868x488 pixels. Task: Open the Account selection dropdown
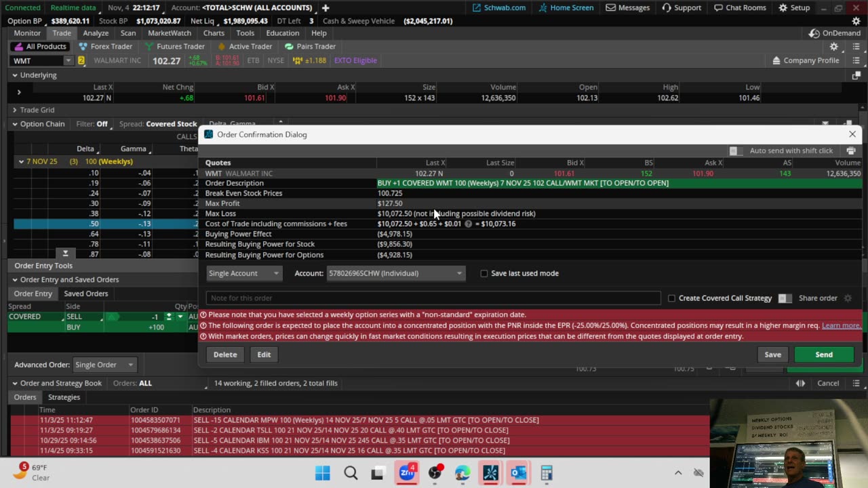tap(396, 273)
